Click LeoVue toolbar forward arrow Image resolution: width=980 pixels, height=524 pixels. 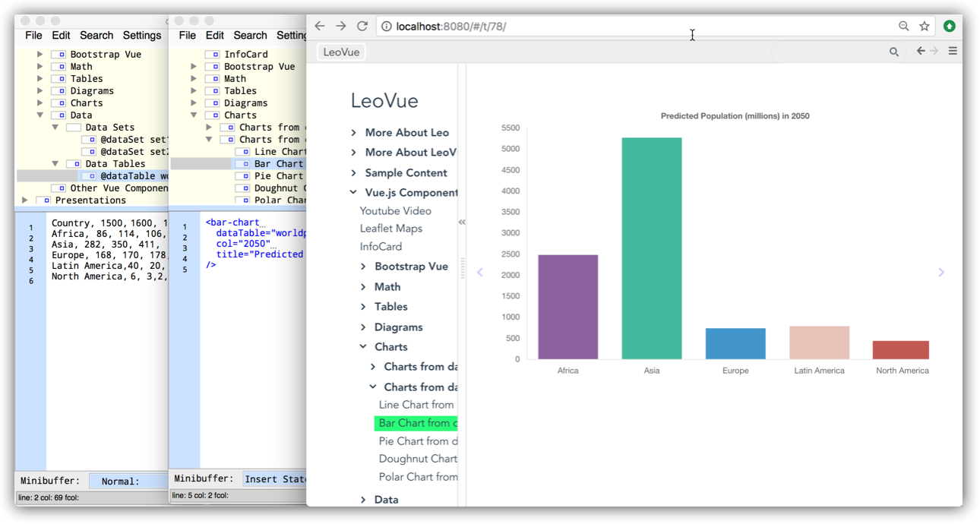click(934, 51)
